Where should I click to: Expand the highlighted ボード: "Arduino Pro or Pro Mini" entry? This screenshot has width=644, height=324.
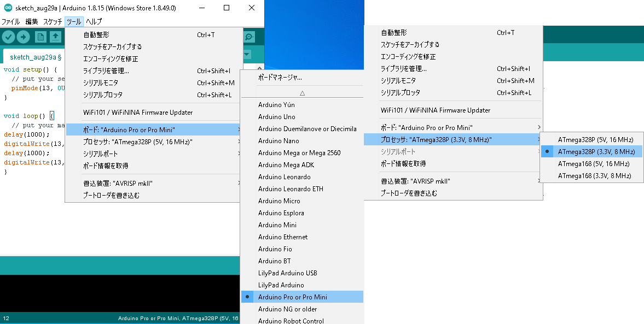[x=154, y=129]
